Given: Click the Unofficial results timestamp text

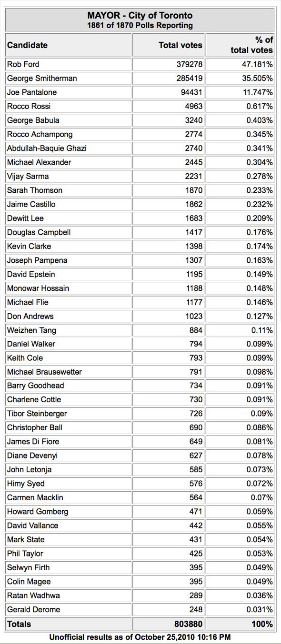Looking at the screenshot, I should (x=140, y=637).
